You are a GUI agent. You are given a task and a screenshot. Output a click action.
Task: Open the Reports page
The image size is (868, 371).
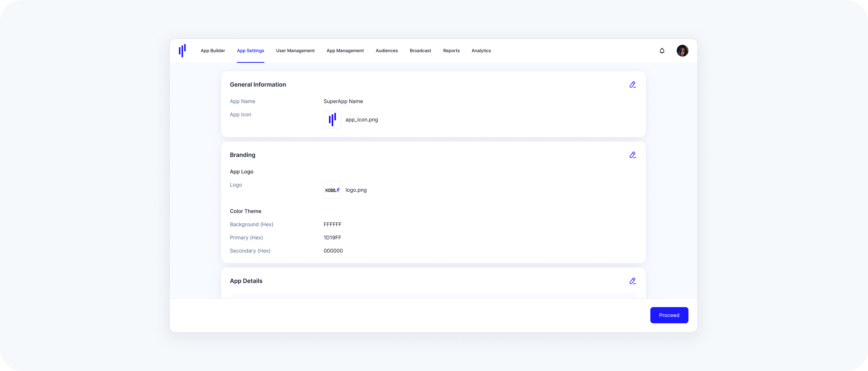click(x=451, y=50)
